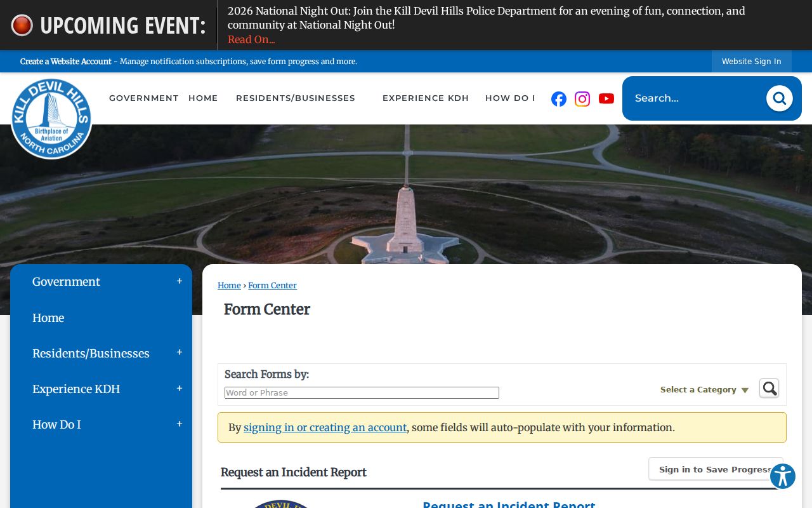
Task: Select Home in the left sidebar
Action: [x=48, y=317]
